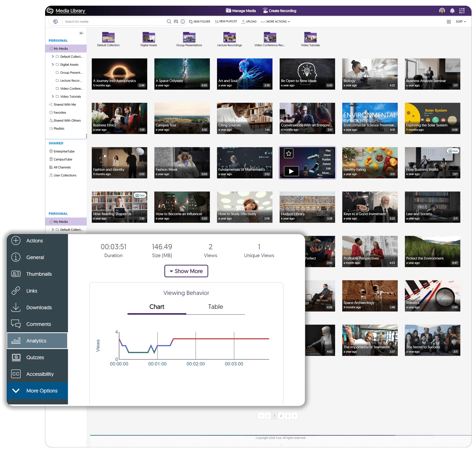
Task: Click Show More analytics details button
Action: point(186,271)
